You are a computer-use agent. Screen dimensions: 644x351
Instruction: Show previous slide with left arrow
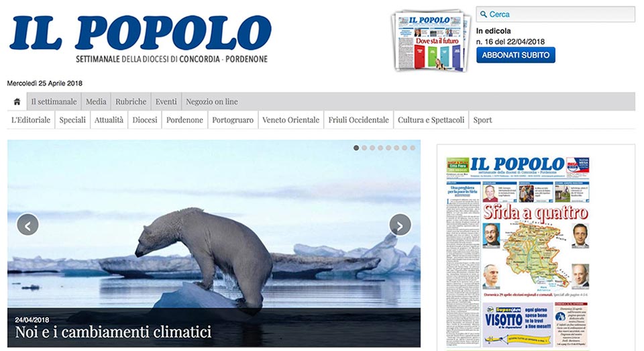[x=28, y=225]
